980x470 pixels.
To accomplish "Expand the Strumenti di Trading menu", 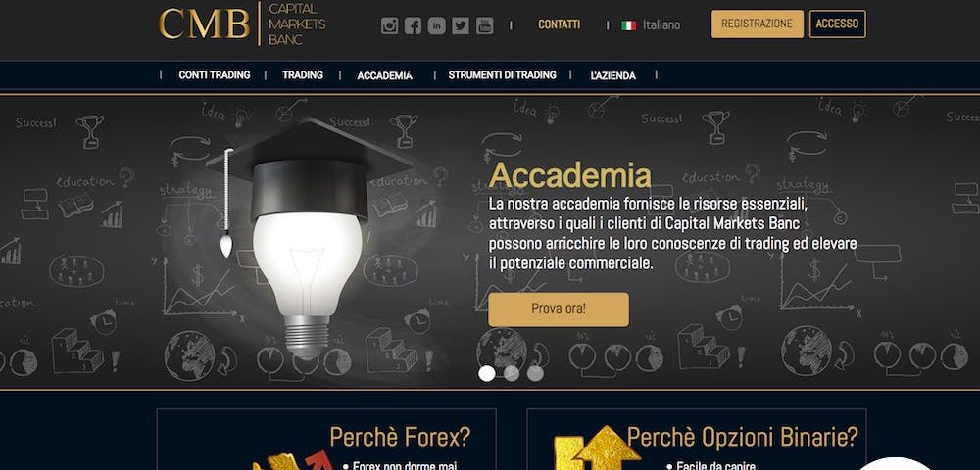I will [502, 74].
